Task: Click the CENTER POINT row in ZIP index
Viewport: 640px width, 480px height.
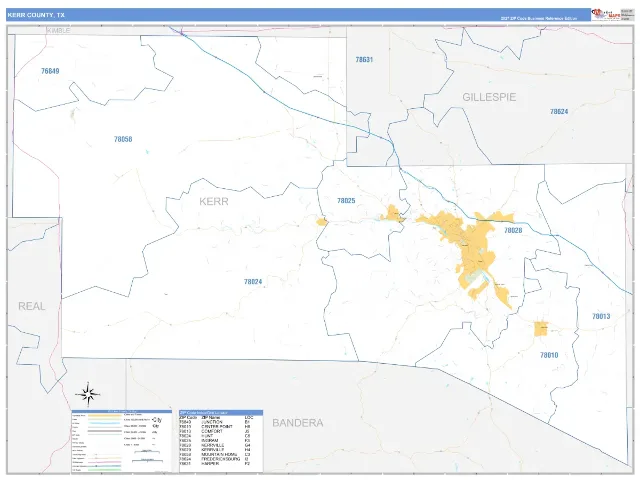Action: pos(215,427)
